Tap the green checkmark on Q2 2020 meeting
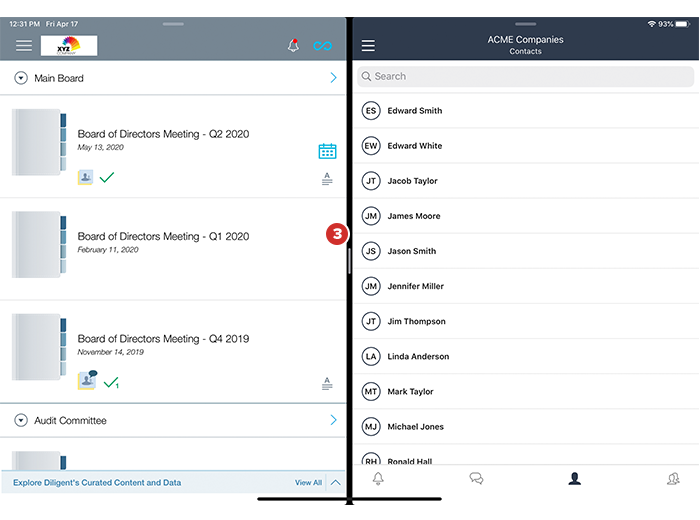This screenshot has height=520, width=700. coord(107,178)
